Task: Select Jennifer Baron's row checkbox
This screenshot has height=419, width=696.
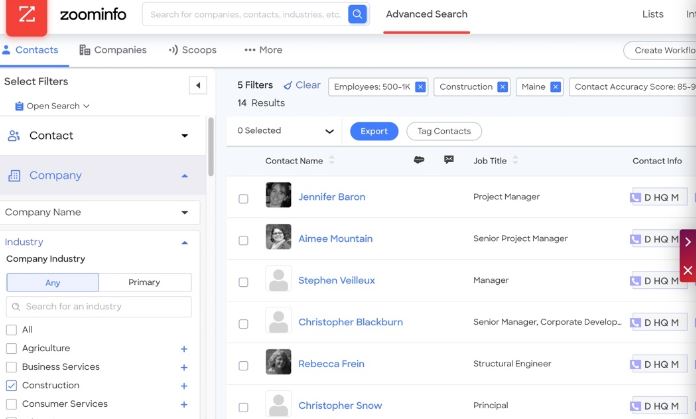Action: coord(243,198)
